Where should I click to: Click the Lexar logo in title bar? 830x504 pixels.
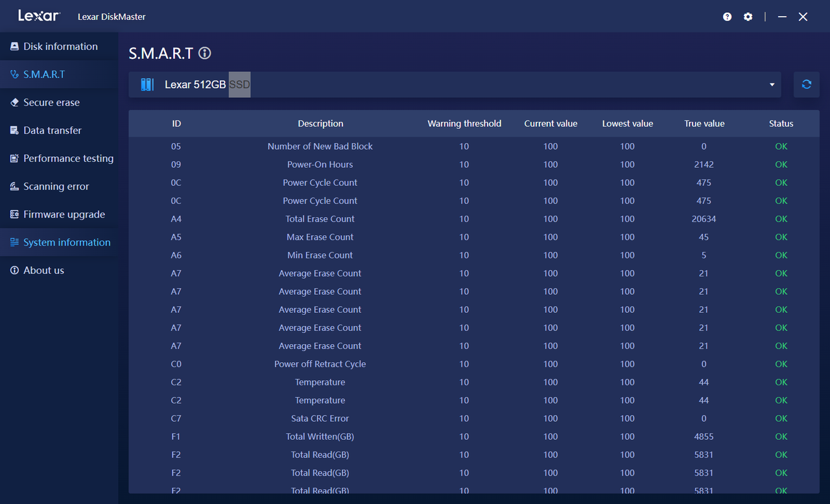[39, 16]
